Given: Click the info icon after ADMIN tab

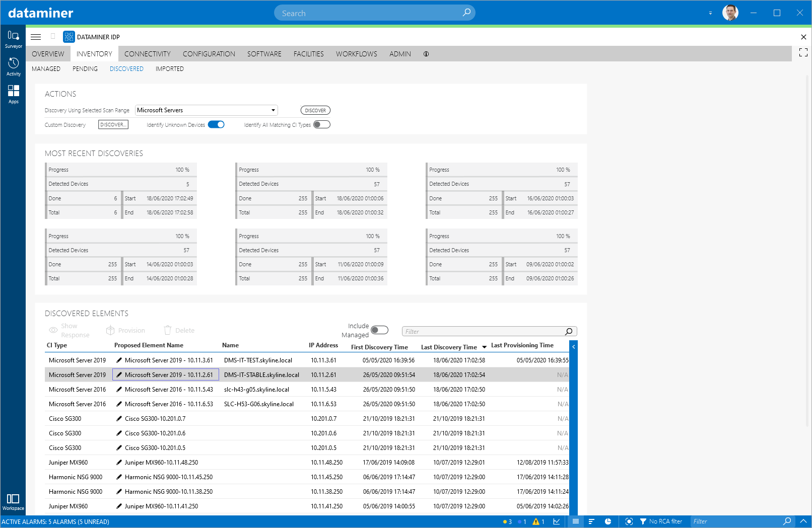Looking at the screenshot, I should 426,54.
